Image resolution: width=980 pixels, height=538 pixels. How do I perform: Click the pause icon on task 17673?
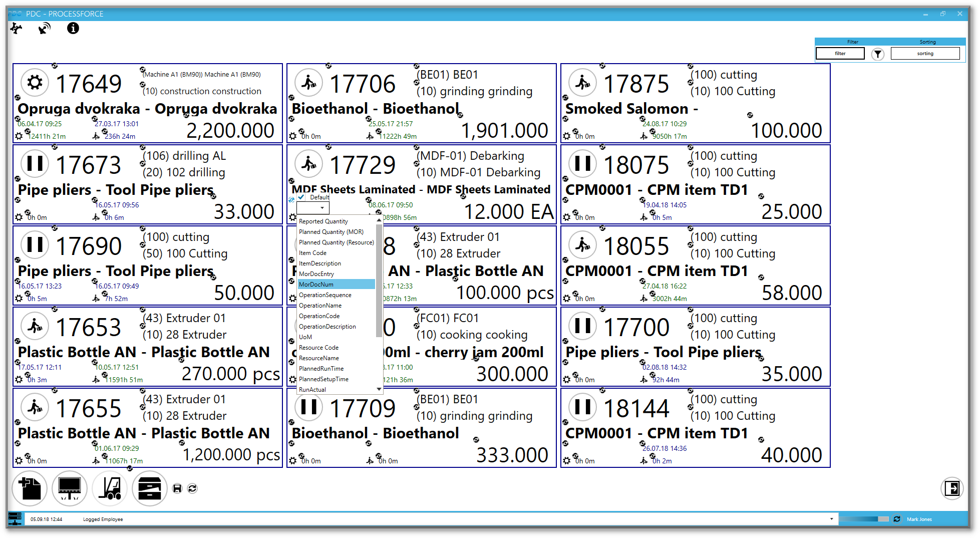tap(35, 163)
